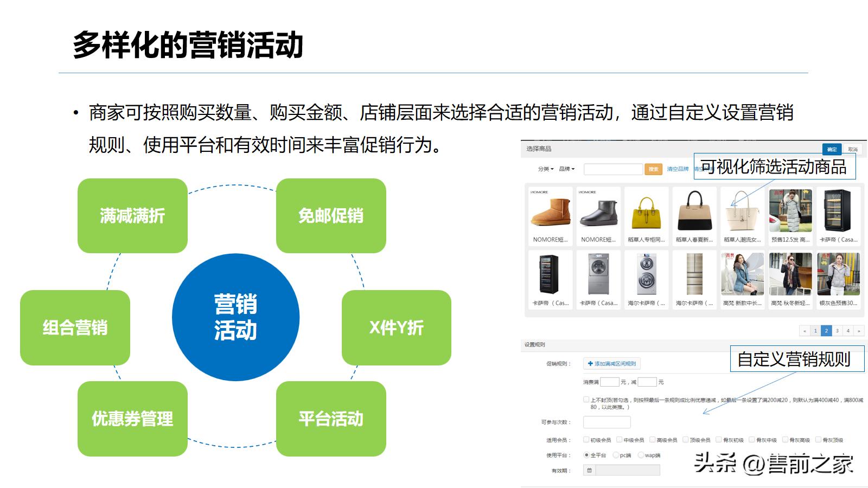Select page 3 in the product list pagination
The image size is (868, 488).
pos(837,330)
